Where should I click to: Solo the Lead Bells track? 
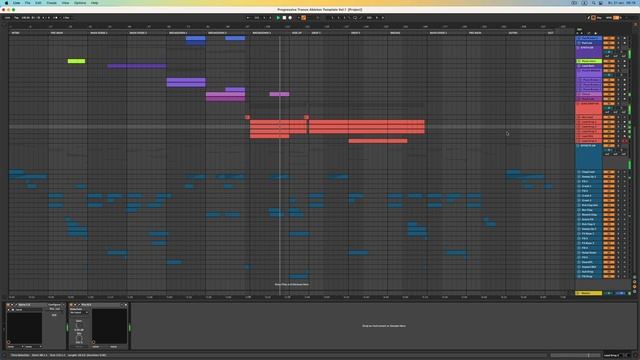pos(618,66)
